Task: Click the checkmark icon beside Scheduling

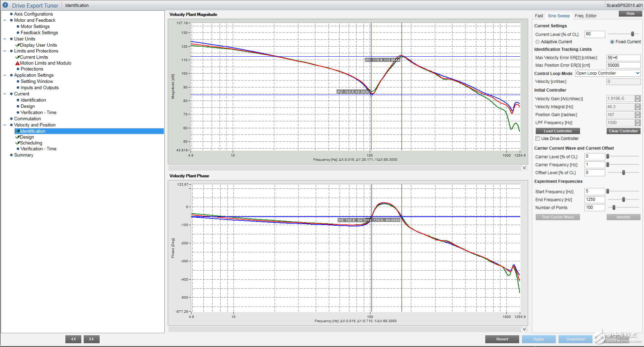Action: coord(17,143)
